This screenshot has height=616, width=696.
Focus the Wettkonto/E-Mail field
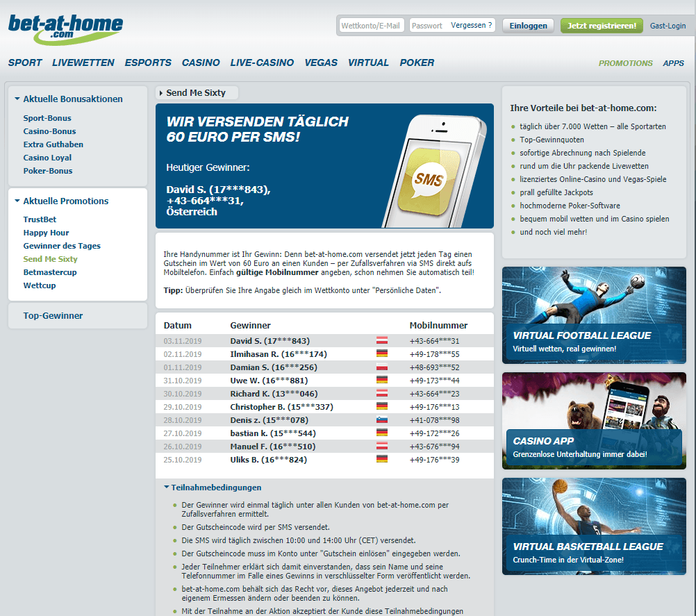coord(372,26)
